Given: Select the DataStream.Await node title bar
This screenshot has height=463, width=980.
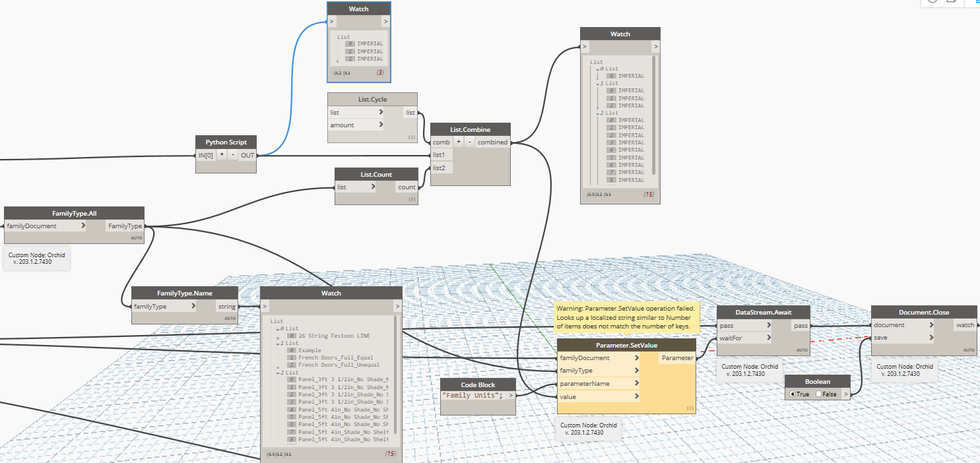Looking at the screenshot, I should (764, 312).
